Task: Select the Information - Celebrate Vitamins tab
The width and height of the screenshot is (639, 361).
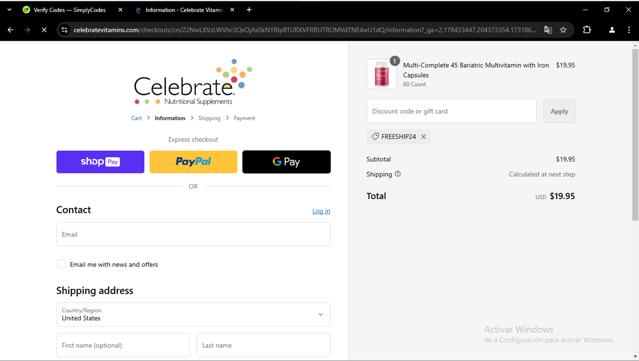Action: [x=184, y=10]
